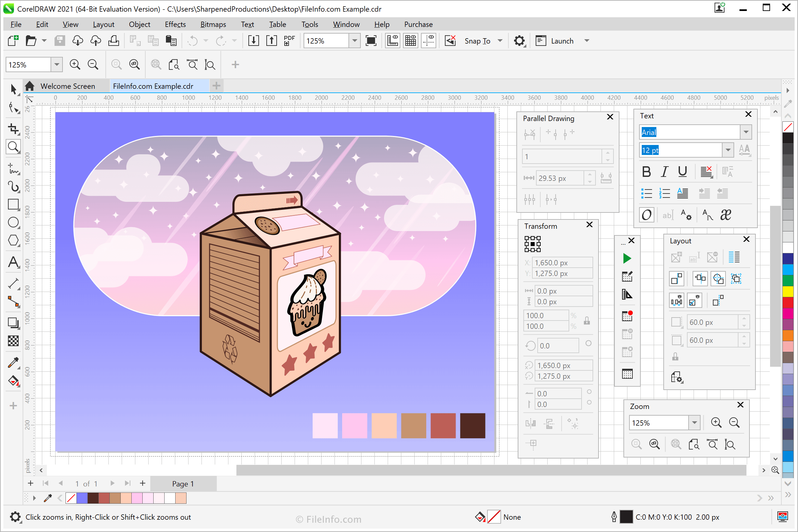Expand the Snap To dropdown

[500, 41]
